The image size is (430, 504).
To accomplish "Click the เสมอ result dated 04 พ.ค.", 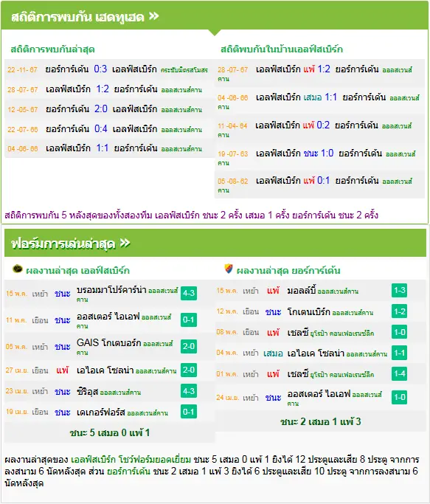I will [x=273, y=353].
